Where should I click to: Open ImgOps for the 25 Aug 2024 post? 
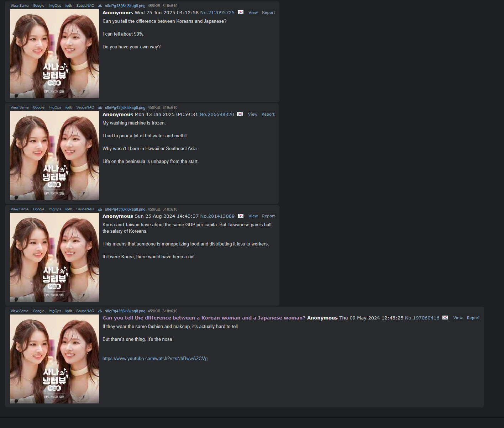click(x=55, y=209)
